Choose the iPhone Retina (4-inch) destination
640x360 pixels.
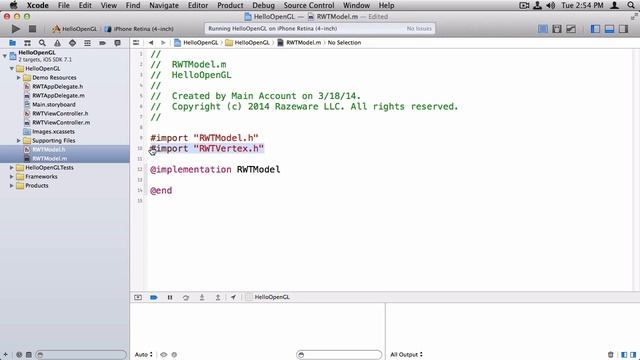click(x=139, y=29)
